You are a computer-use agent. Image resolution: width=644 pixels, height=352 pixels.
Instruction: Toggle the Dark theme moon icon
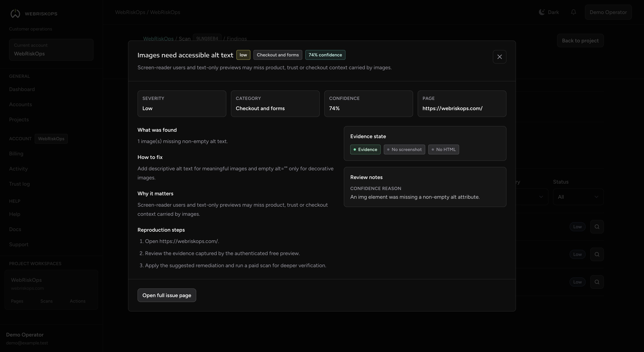[542, 12]
